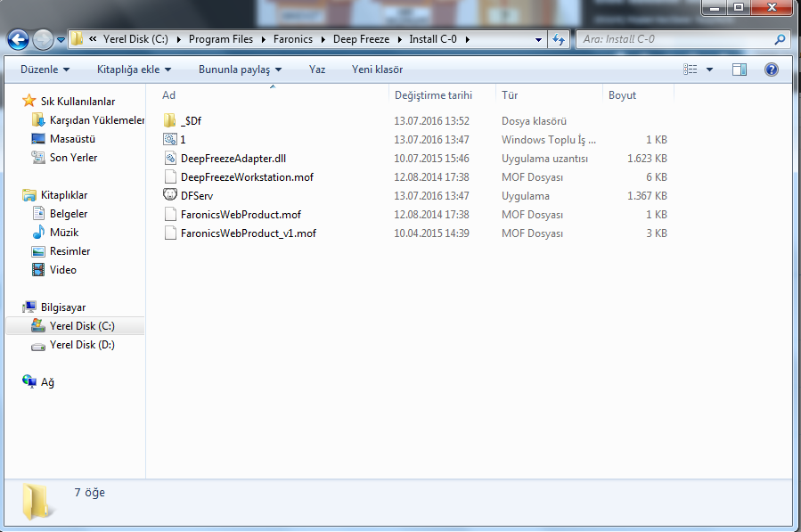Viewport: 801px width, 532px height.
Task: Click size 1.367 KB
Action: tap(647, 196)
